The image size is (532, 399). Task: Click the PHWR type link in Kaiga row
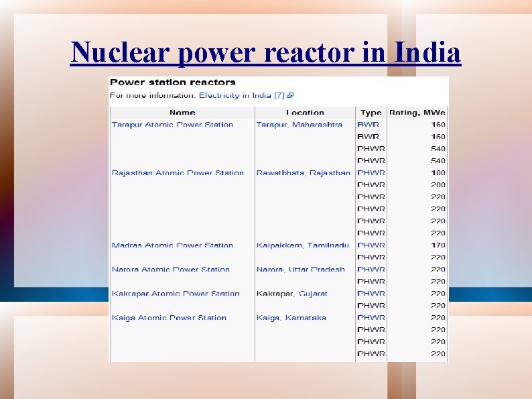point(371,317)
